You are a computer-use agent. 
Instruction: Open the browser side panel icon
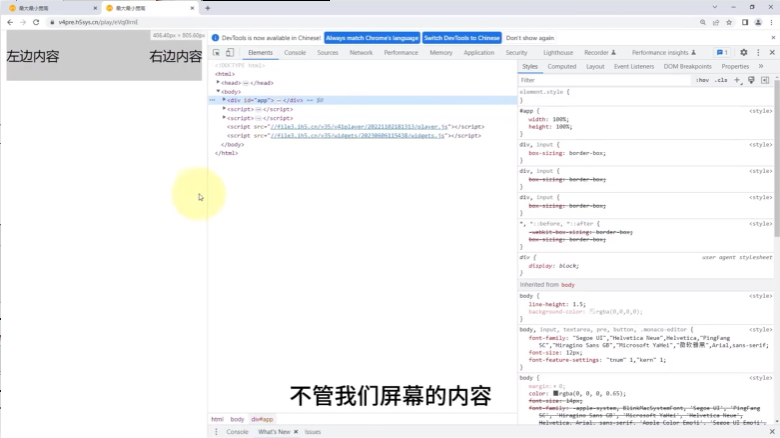coord(745,22)
